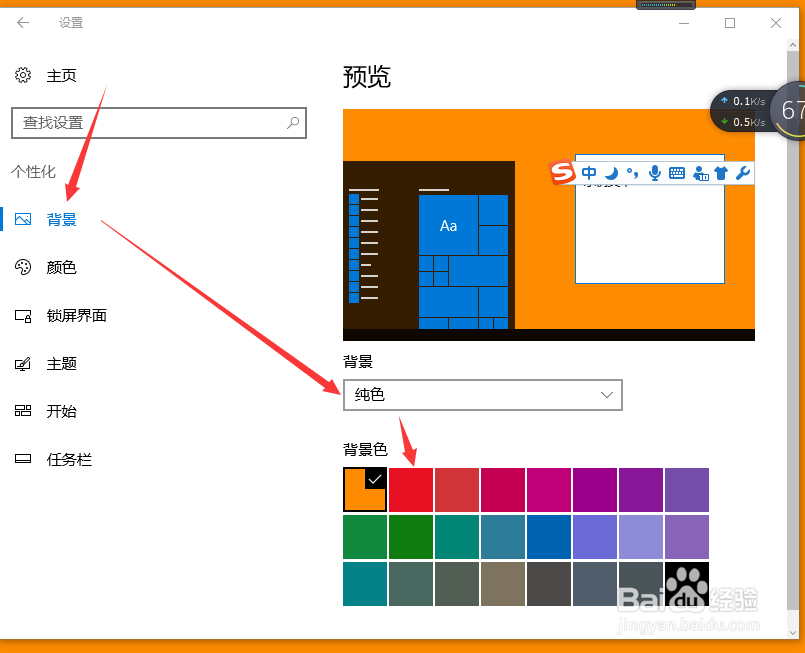Pick the dark blue color swatch
Viewport: 805px width, 653px height.
[x=549, y=537]
